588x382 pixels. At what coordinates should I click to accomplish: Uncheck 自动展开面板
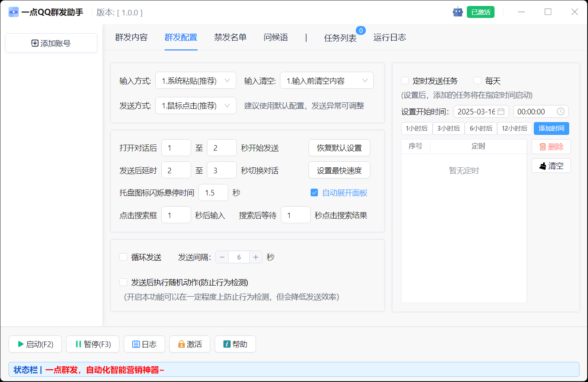(315, 193)
